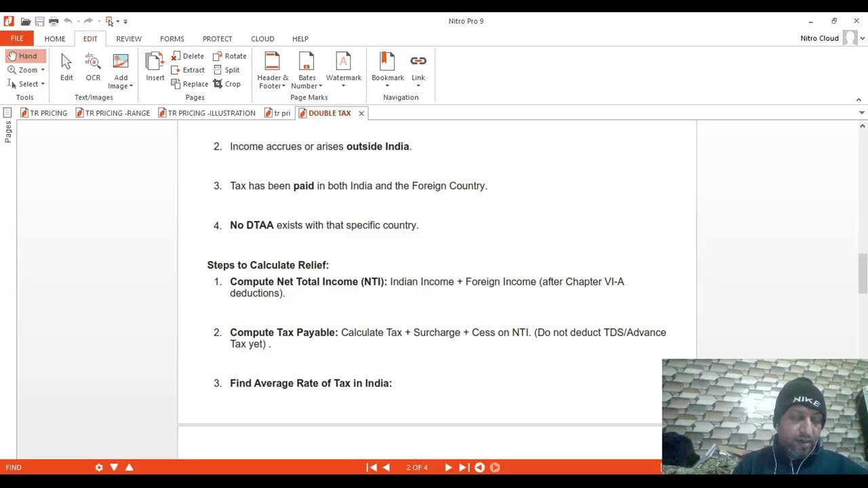Open a file from the quick access toolbar
Viewport: 868px width, 488px height.
[25, 22]
